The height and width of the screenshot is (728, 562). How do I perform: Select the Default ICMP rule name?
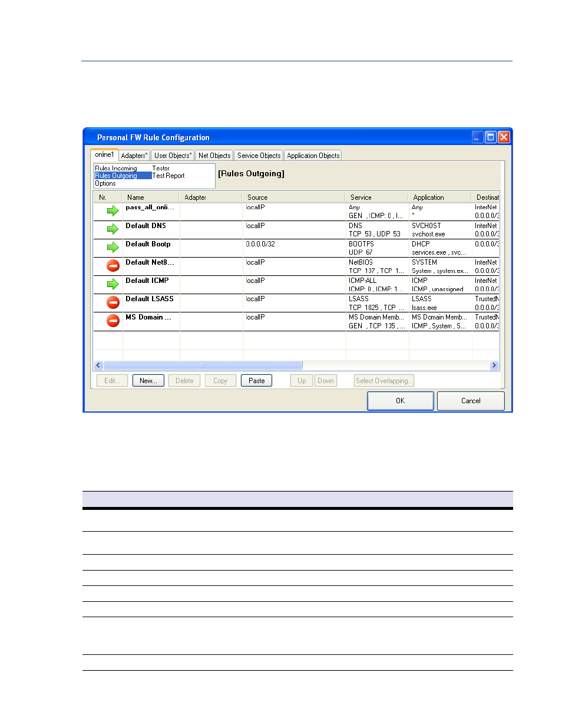point(147,281)
